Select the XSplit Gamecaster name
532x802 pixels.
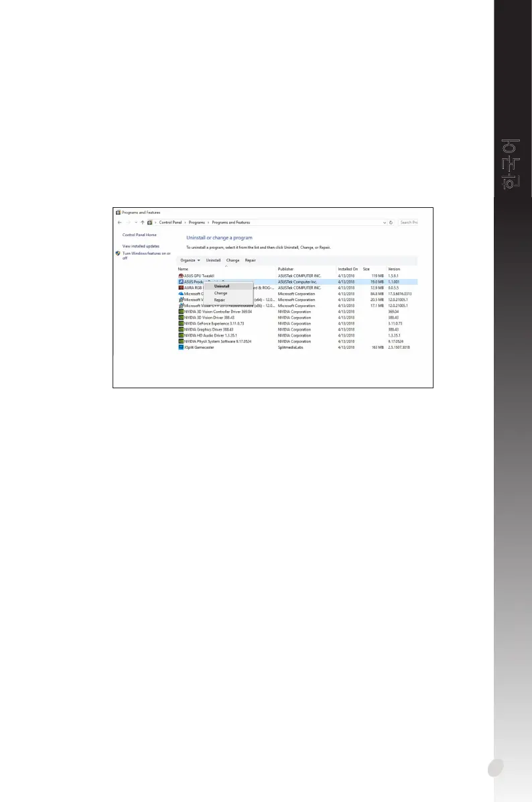(x=199, y=347)
